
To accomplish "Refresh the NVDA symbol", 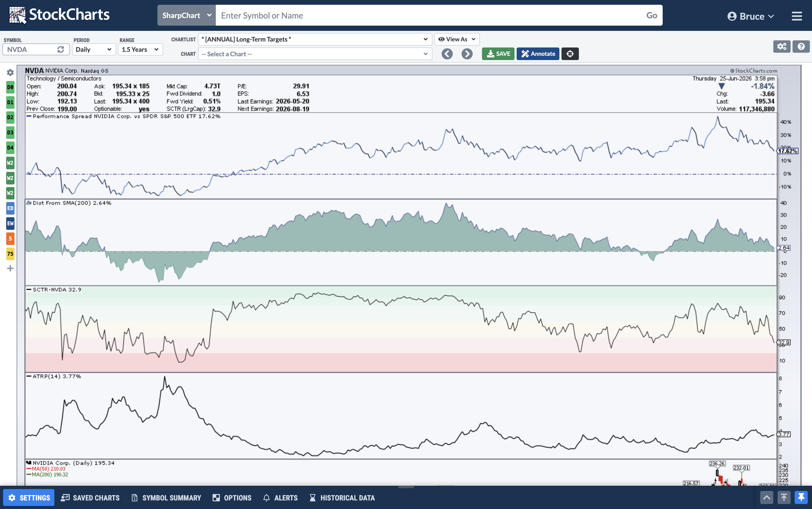I will (x=61, y=49).
